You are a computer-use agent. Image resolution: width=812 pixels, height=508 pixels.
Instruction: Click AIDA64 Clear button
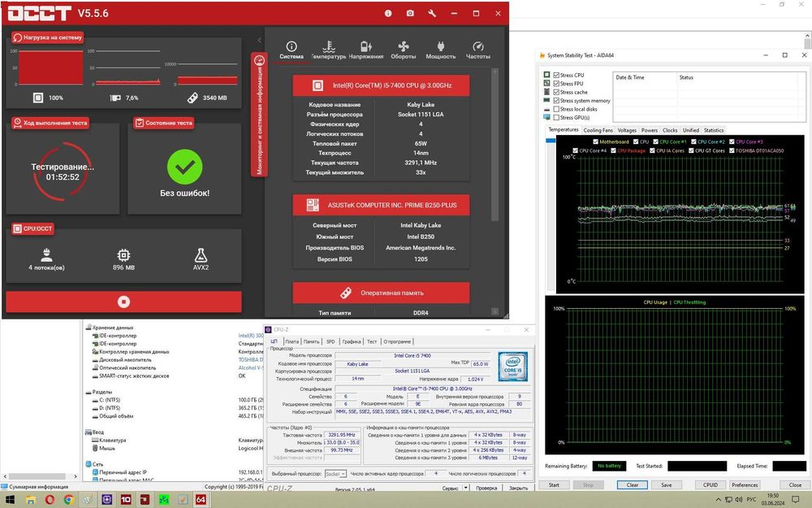[633, 485]
